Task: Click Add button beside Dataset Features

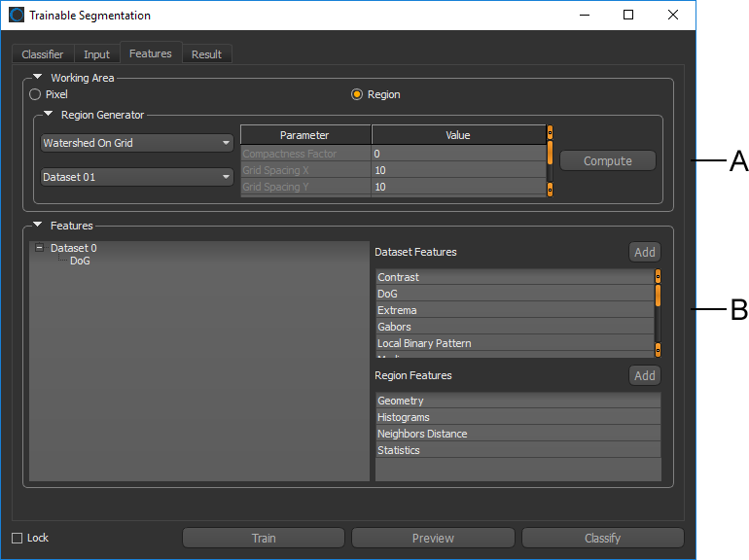Action: click(x=644, y=252)
